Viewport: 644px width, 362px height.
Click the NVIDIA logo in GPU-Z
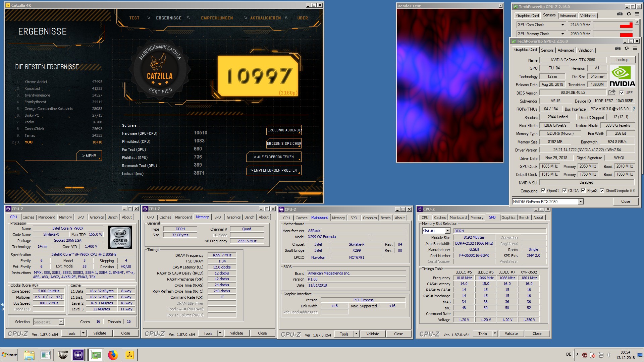622,76
